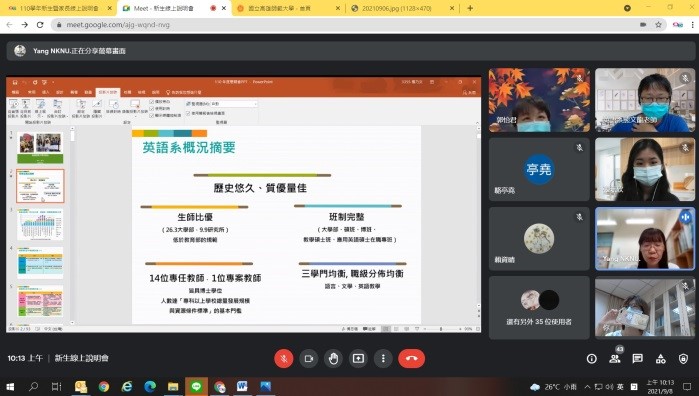The height and width of the screenshot is (396, 699).
Task: Leave the call with red hang-up button
Action: coord(411,359)
